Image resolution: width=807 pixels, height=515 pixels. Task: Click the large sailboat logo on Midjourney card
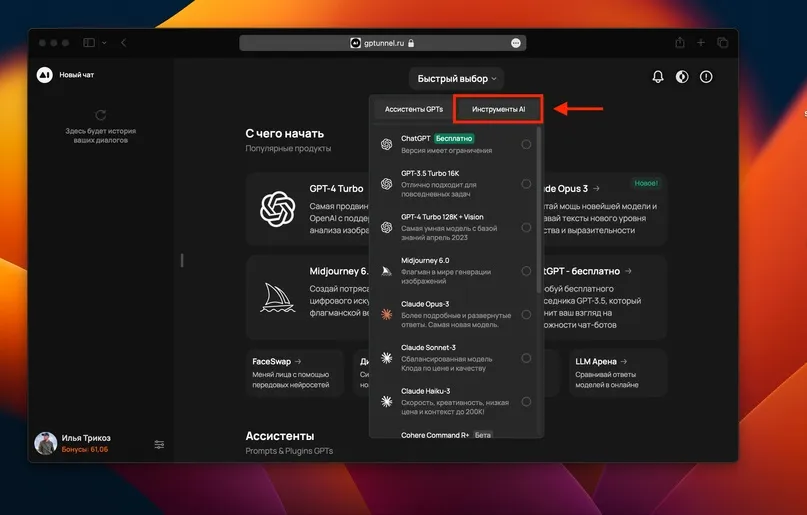(278, 297)
